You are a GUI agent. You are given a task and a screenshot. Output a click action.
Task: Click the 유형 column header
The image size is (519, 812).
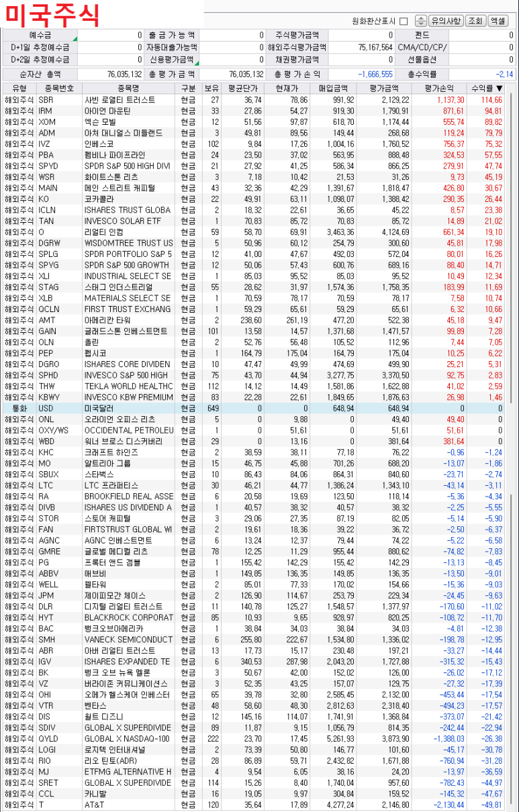click(19, 89)
